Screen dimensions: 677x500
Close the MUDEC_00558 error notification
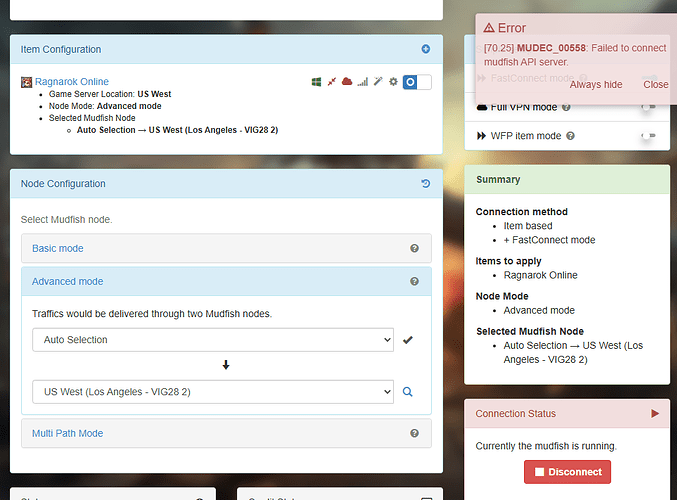[656, 85]
